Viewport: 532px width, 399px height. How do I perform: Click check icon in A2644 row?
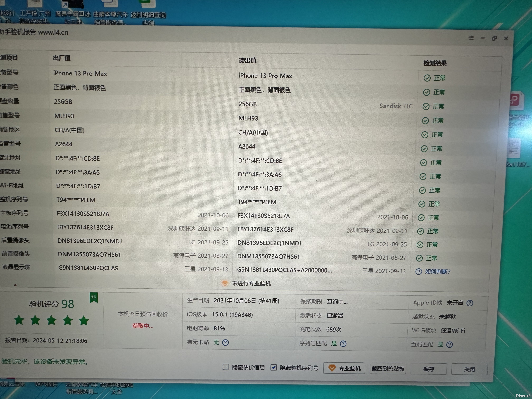424,149
